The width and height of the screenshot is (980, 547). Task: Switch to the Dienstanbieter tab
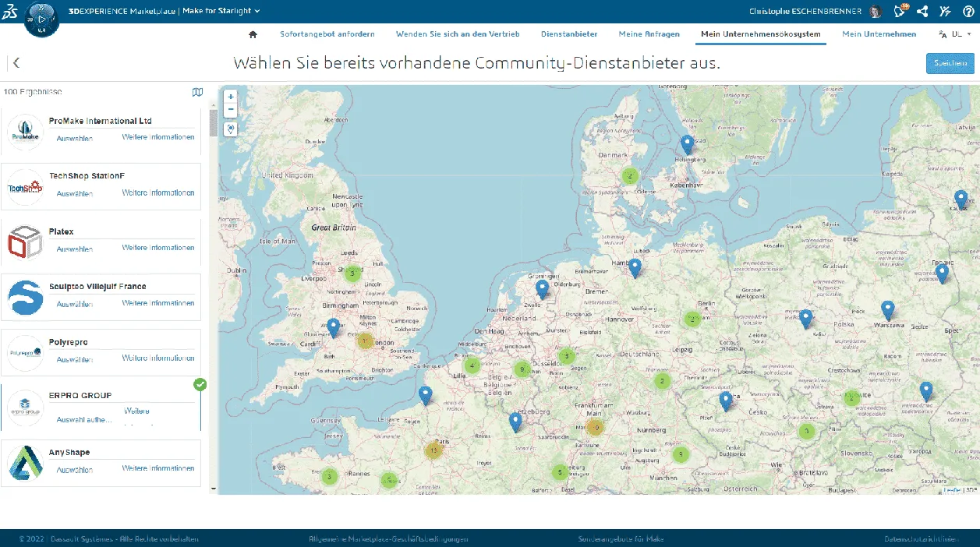569,34
